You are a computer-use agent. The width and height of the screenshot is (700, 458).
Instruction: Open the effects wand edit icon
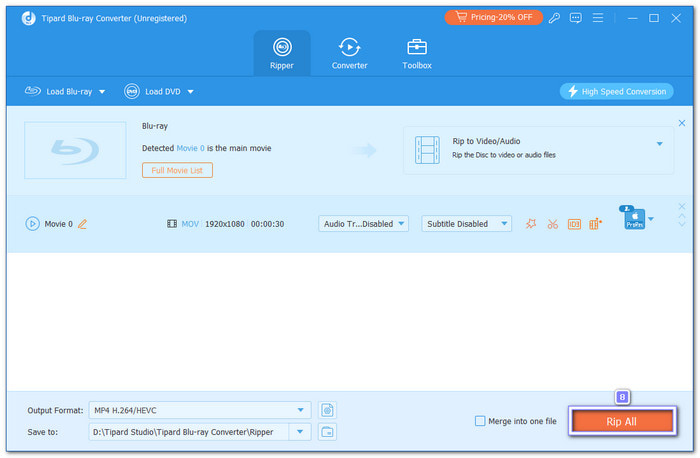coord(531,224)
